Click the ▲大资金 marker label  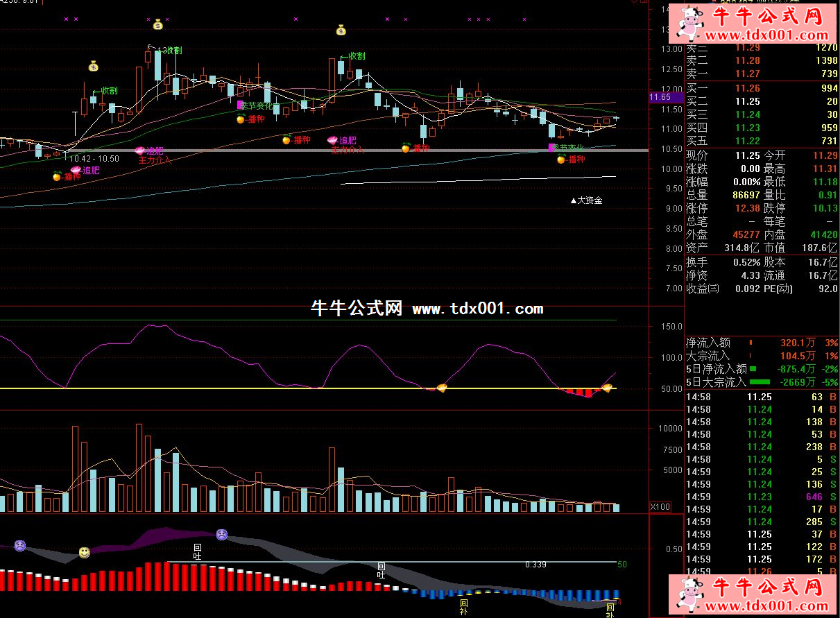pyautogui.click(x=586, y=200)
